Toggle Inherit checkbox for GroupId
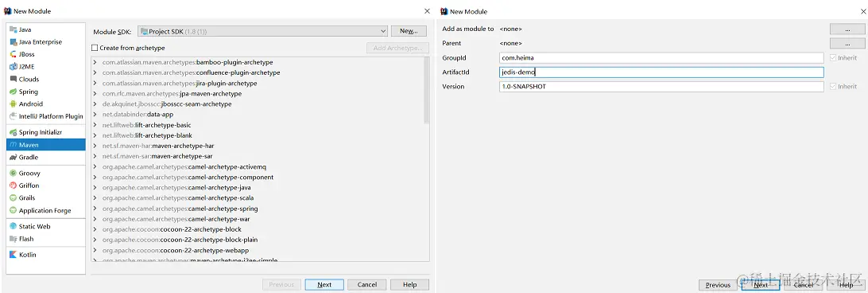The height and width of the screenshot is (293, 868). pos(832,57)
